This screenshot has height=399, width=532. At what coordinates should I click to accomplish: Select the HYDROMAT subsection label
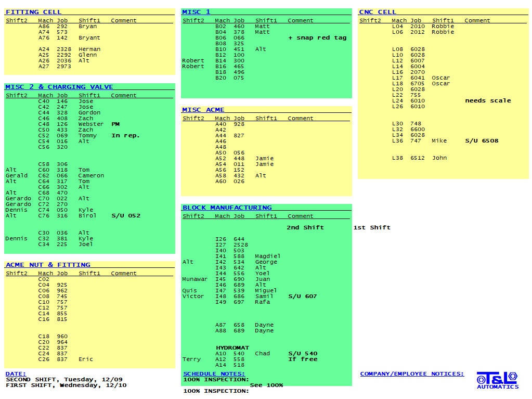pos(232,348)
